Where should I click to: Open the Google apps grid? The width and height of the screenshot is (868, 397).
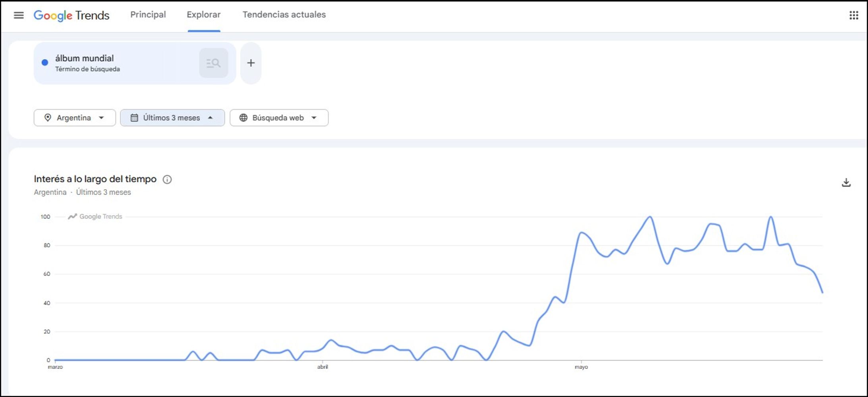tap(854, 15)
